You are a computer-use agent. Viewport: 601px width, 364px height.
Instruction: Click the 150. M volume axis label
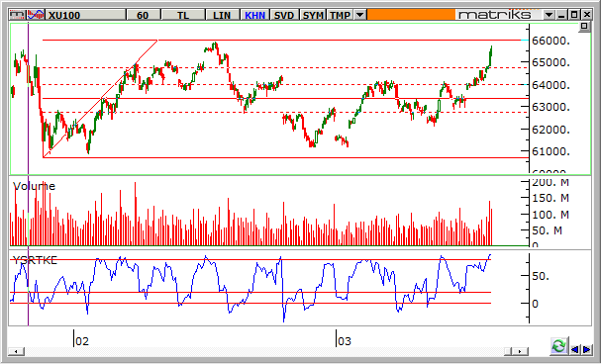click(x=551, y=198)
